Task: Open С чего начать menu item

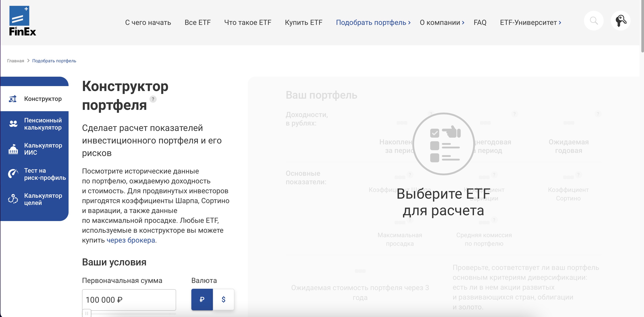Action: pos(148,22)
